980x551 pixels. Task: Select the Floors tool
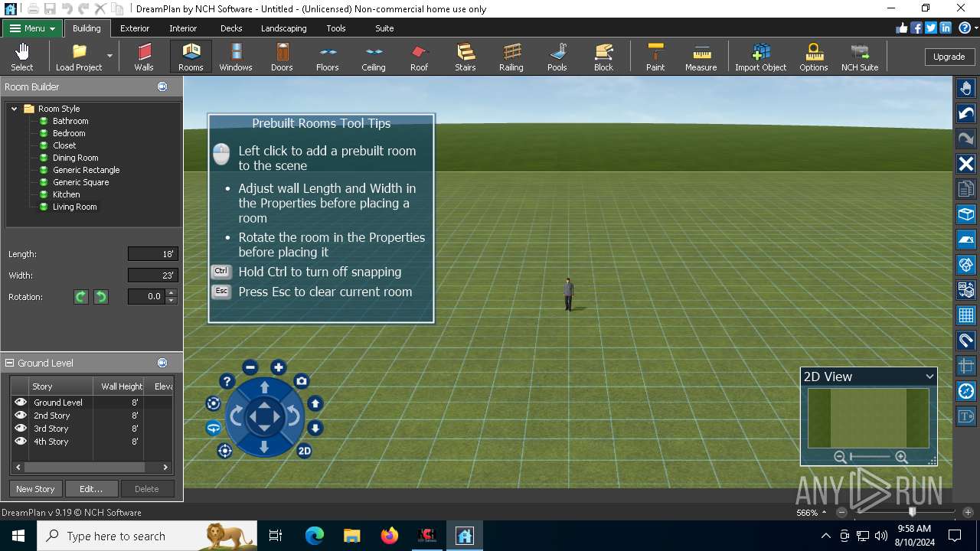328,57
